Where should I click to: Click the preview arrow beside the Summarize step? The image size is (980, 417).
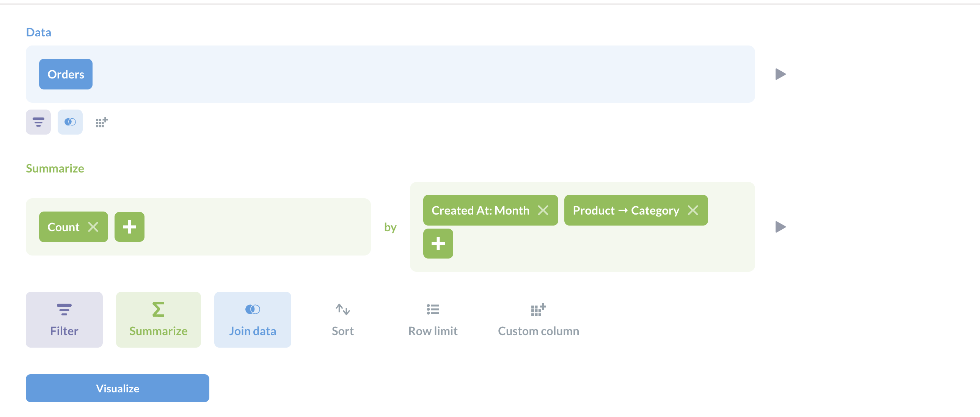click(780, 227)
